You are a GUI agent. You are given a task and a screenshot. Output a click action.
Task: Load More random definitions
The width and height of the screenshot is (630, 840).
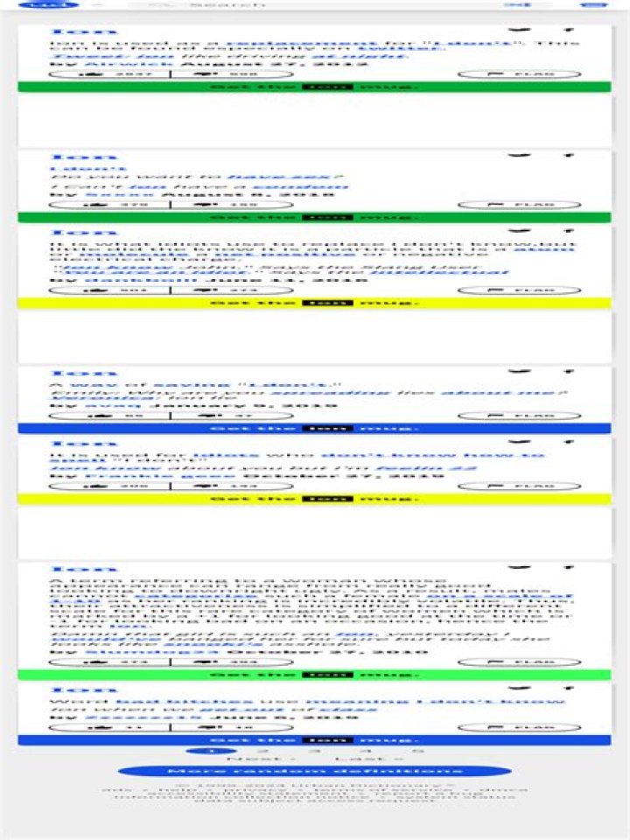click(314, 771)
